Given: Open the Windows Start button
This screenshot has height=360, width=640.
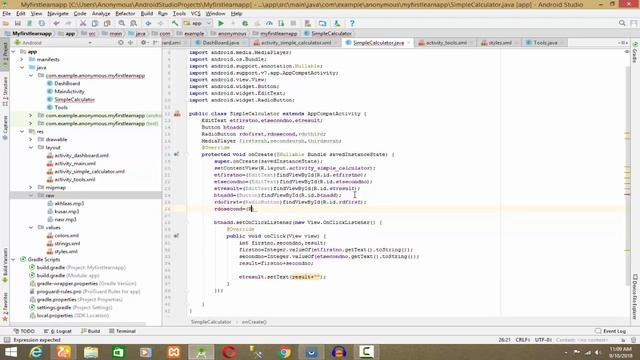Looking at the screenshot, I should pos(11,352).
